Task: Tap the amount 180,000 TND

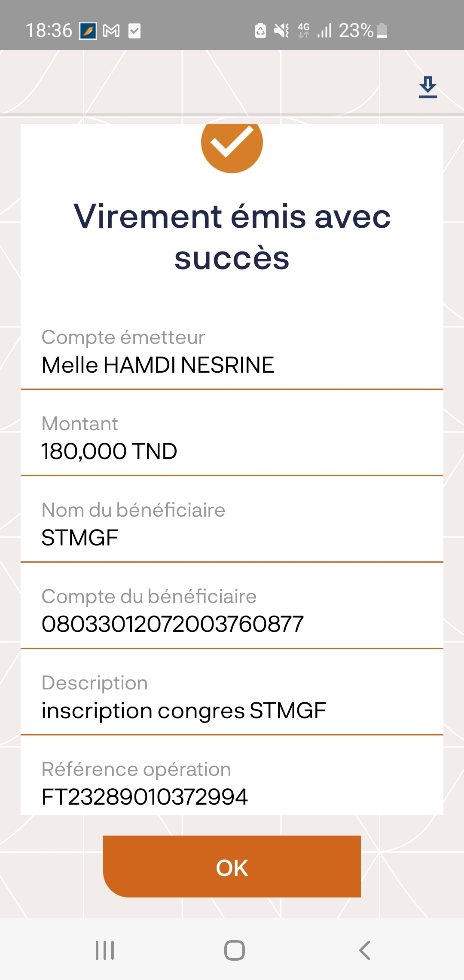Action: (x=109, y=451)
